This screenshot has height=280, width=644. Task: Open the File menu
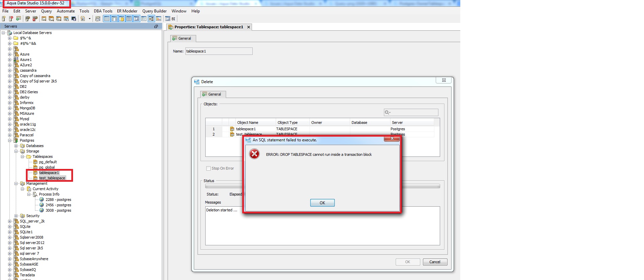5,11
